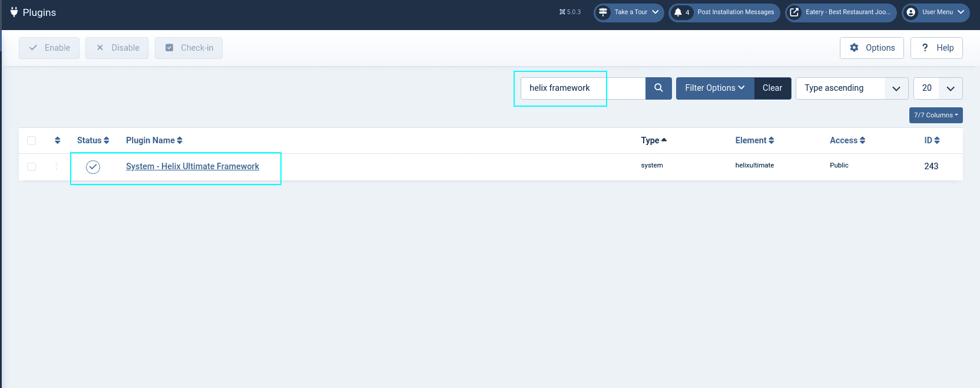The image size is (980, 388).
Task: Toggle enabled status of Helix Ultimate Framework
Action: (93, 167)
